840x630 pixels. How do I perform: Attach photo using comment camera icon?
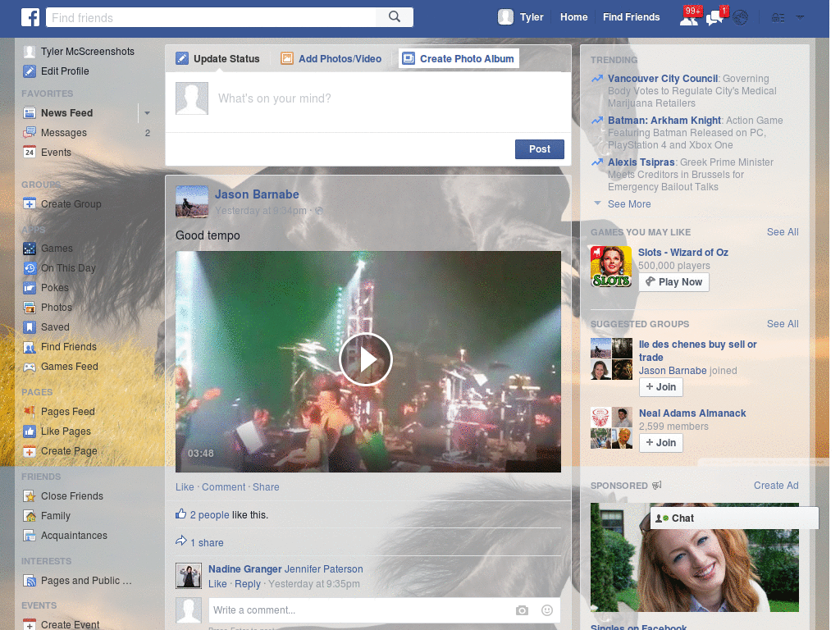coord(522,610)
